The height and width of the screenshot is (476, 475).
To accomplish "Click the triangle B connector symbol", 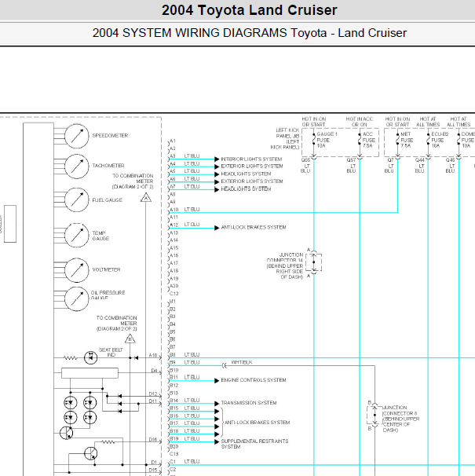I will tap(130, 339).
